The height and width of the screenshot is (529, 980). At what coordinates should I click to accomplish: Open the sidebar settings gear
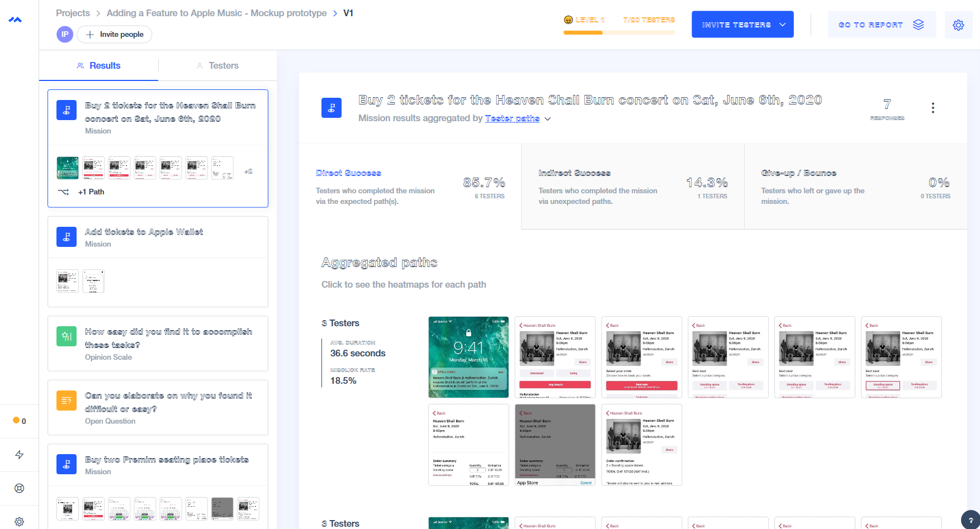(19, 522)
